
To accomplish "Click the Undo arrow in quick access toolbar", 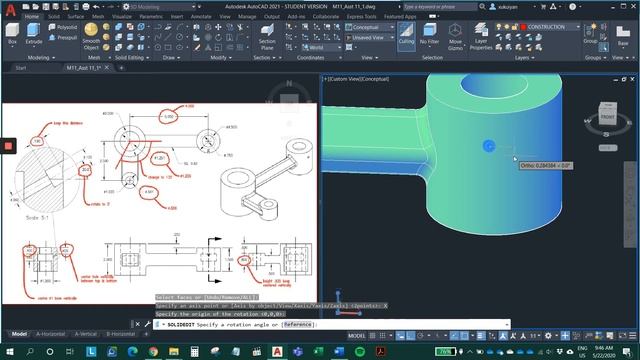I will pyautogui.click(x=96, y=7).
